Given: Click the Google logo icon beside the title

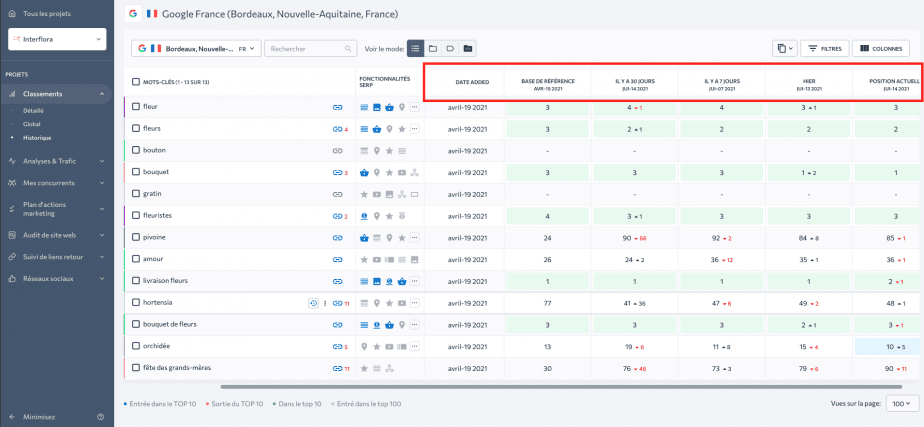Looking at the screenshot, I should pos(133,13).
